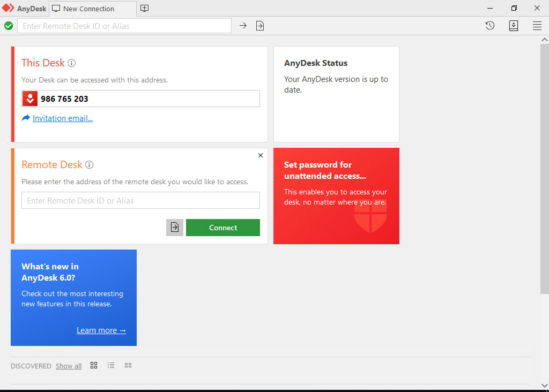This screenshot has height=392, width=549.
Task: Click the AnyDesk Status card
Action: point(337,94)
